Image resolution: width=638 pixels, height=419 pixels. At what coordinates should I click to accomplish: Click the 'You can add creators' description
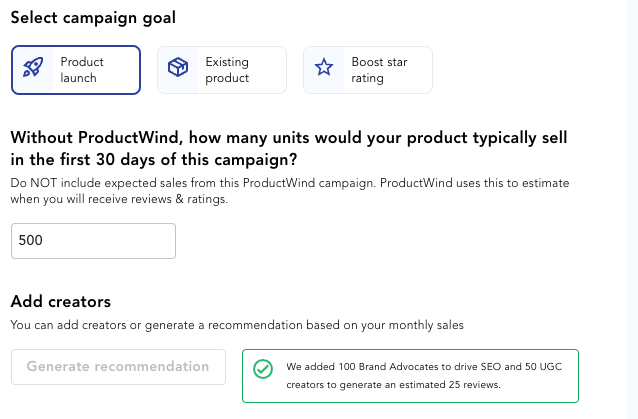pos(237,325)
